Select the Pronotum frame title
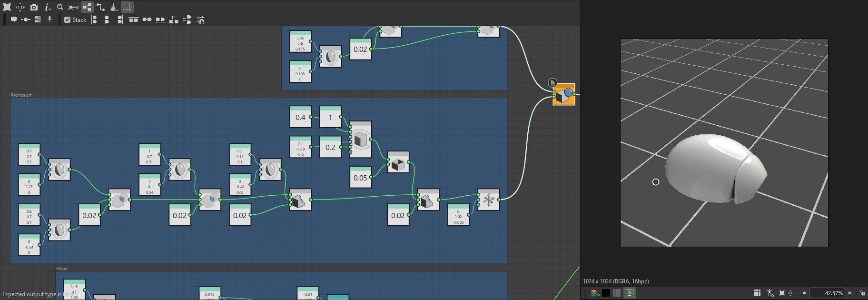The image size is (868, 300). click(22, 95)
